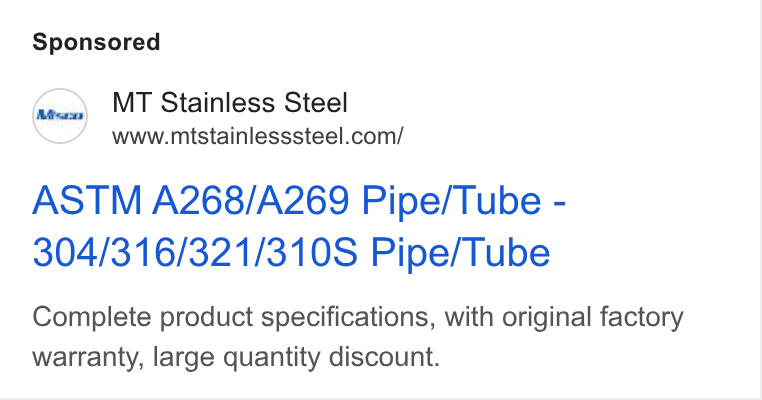762x400 pixels.
Task: Click the 304/316/321/310S Pipe/Tube headline line
Action: pyautogui.click(x=291, y=253)
